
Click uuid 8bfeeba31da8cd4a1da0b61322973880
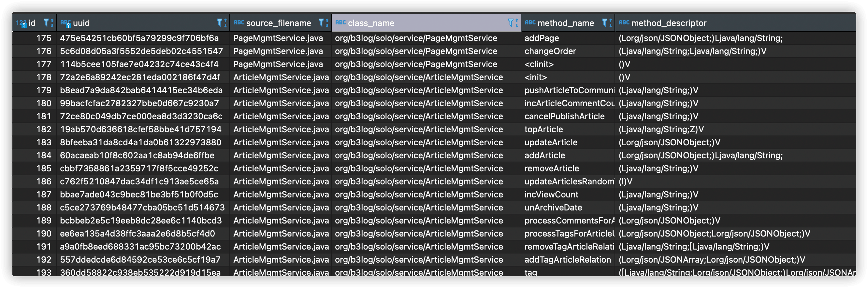coord(140,142)
